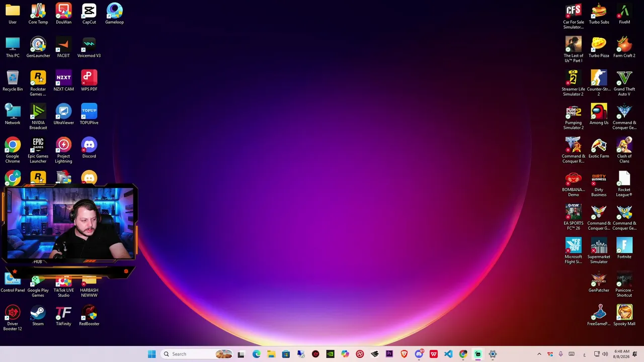Screen dimensions: 644x362
Task: Open the Epic Games Launcher shortcut
Action: pos(38,150)
